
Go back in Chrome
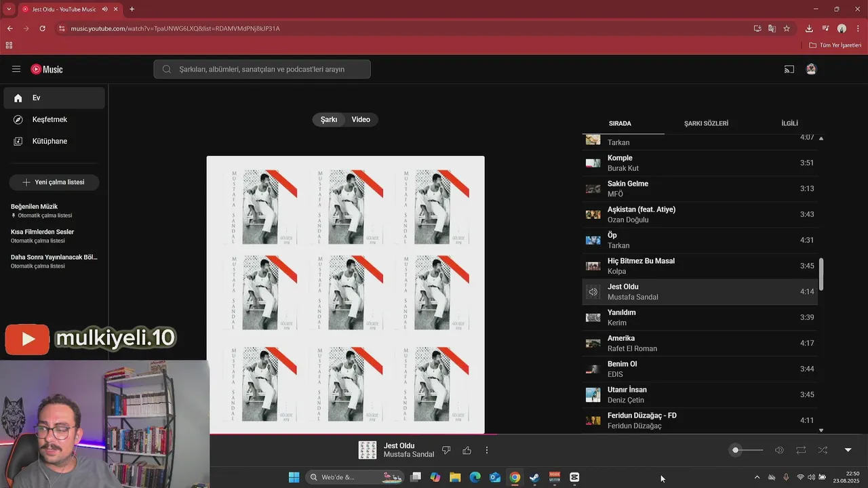click(9, 28)
